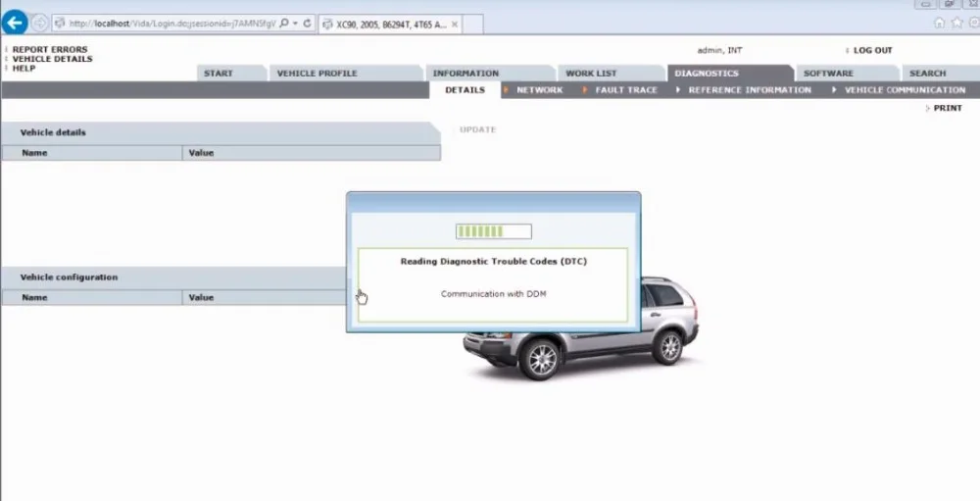This screenshot has width=980, height=501.
Task: Close the XC90 browser tab
Action: pyautogui.click(x=455, y=25)
